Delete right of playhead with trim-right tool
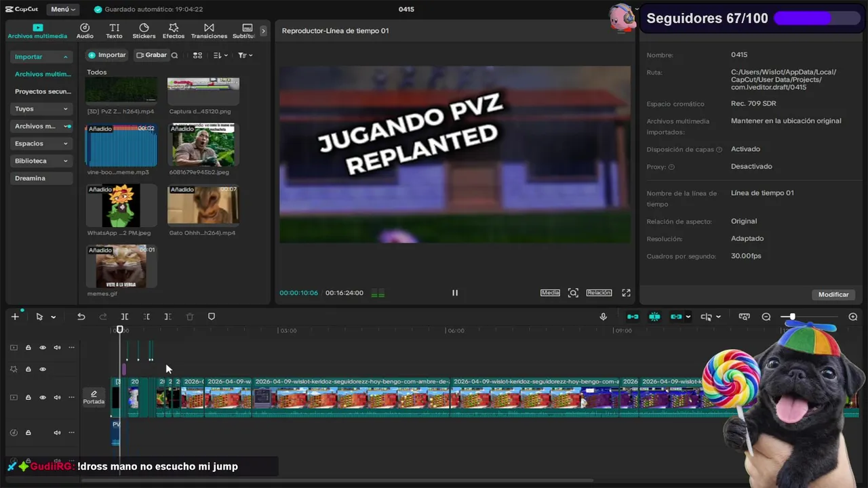 (167, 317)
